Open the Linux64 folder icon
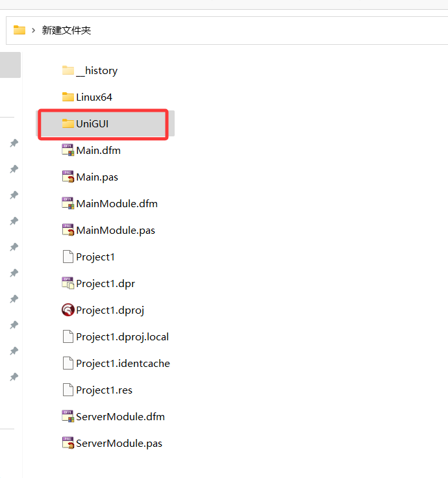This screenshot has width=448, height=478. point(68,97)
